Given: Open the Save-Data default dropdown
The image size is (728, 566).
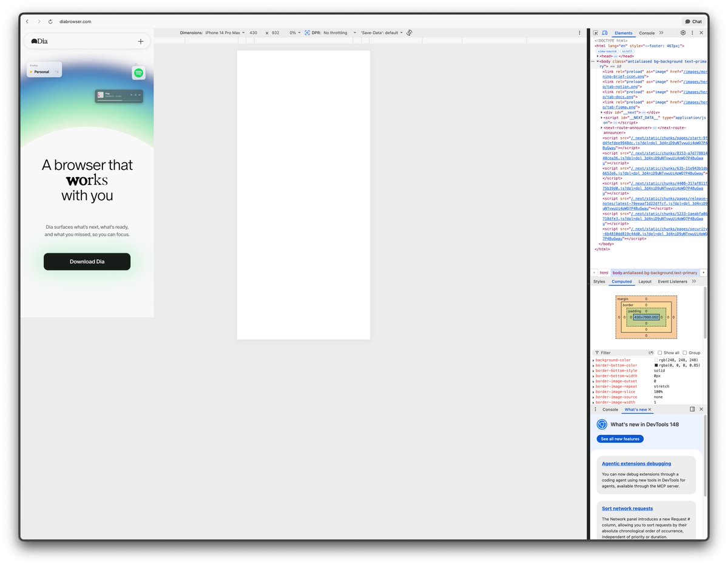Looking at the screenshot, I should pos(382,33).
